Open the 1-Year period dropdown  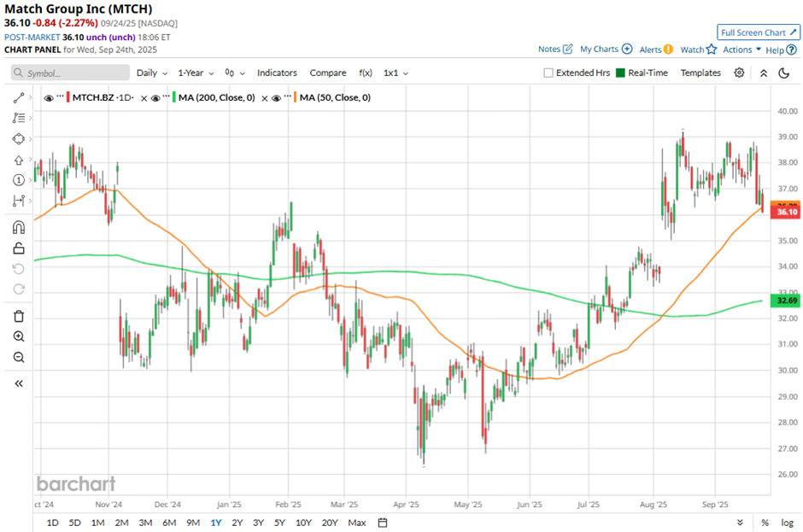tap(196, 73)
